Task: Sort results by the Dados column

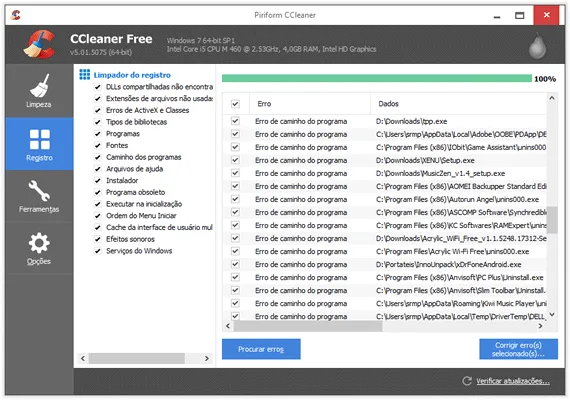Action: point(458,104)
